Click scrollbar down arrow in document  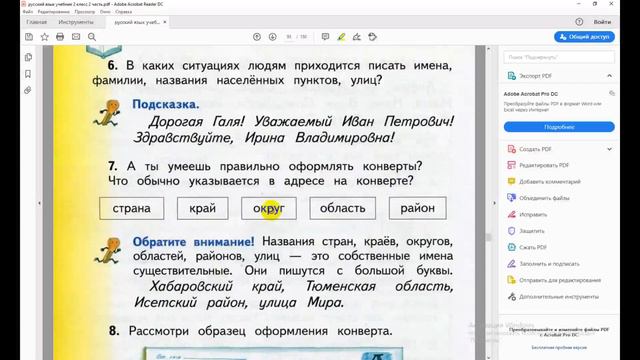point(488,358)
